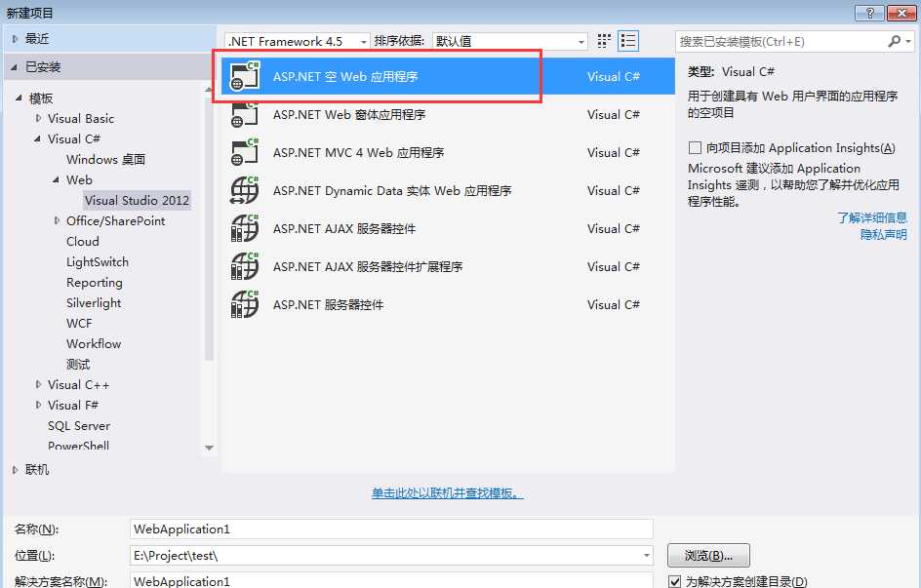The height and width of the screenshot is (588, 921).
Task: Expand the Visual Basic node
Action: pos(38,118)
